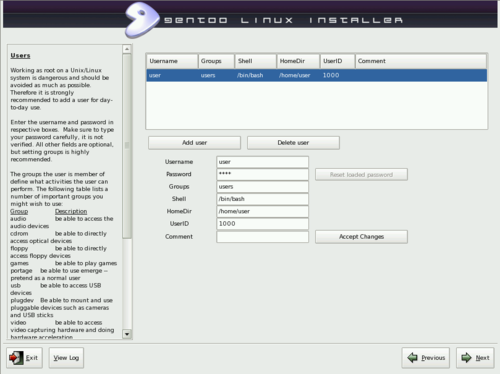Click the Add user button
500x374 pixels.
pos(194,143)
